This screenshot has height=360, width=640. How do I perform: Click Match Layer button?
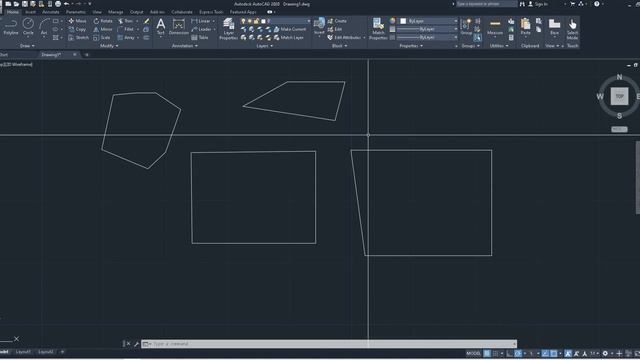point(289,38)
